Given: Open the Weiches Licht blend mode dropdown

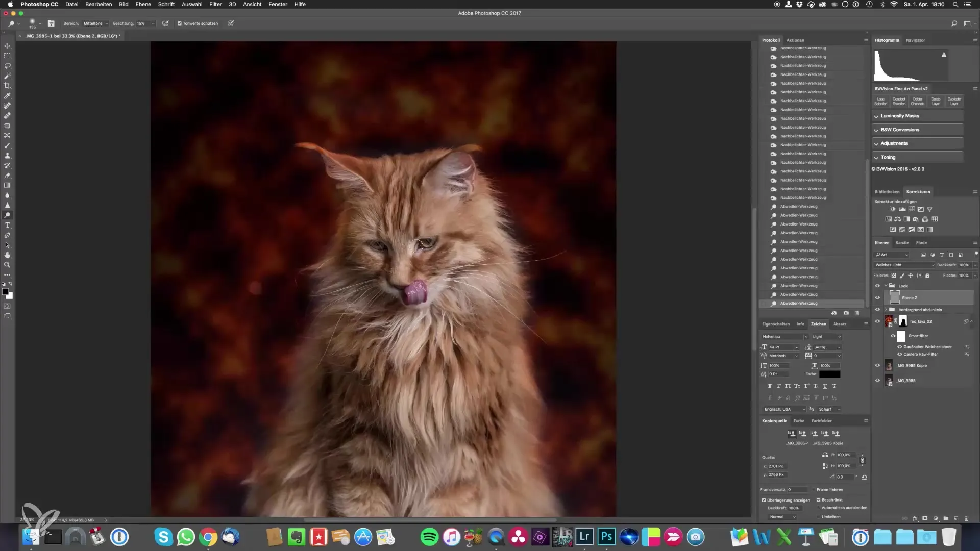Looking at the screenshot, I should pyautogui.click(x=904, y=265).
